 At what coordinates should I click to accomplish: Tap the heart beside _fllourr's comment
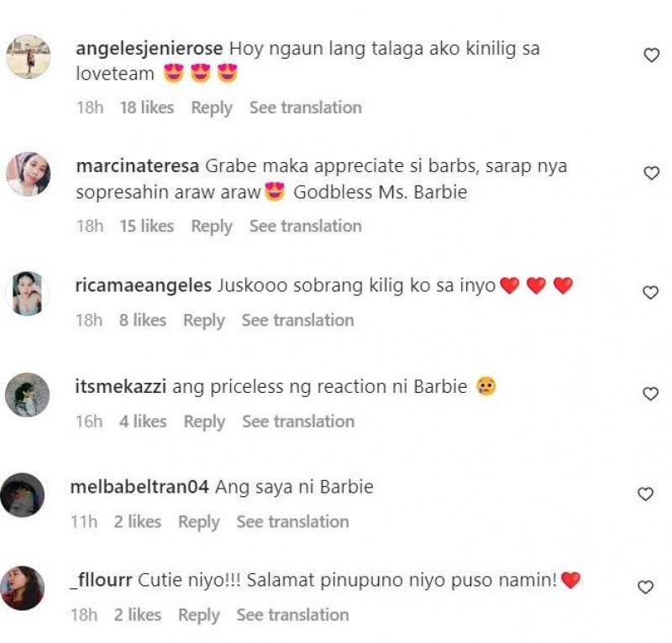[645, 587]
